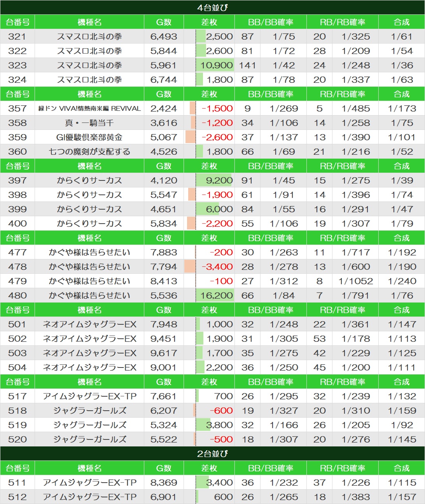Click RB probability 1/205 for machine 519
Screen dimensions: 425x504
[356, 425]
